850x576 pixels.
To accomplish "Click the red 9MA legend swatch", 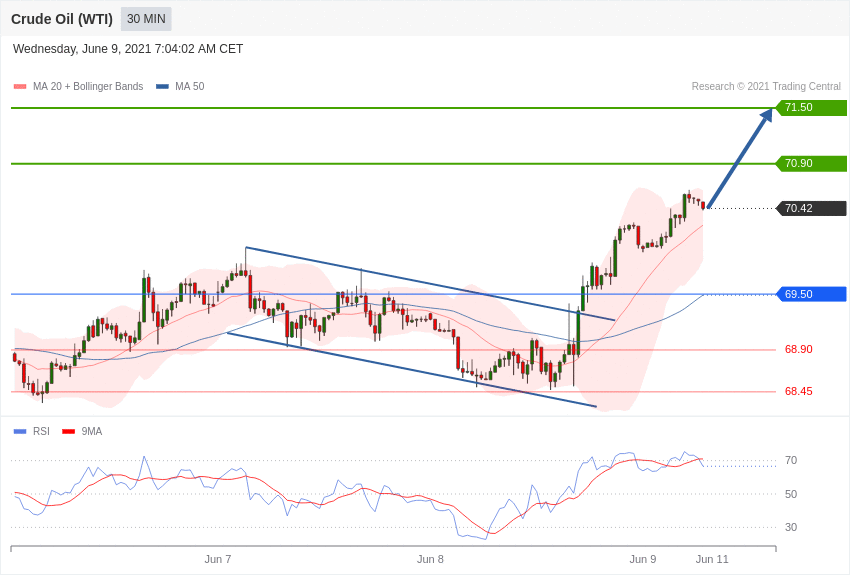I will point(69,432).
